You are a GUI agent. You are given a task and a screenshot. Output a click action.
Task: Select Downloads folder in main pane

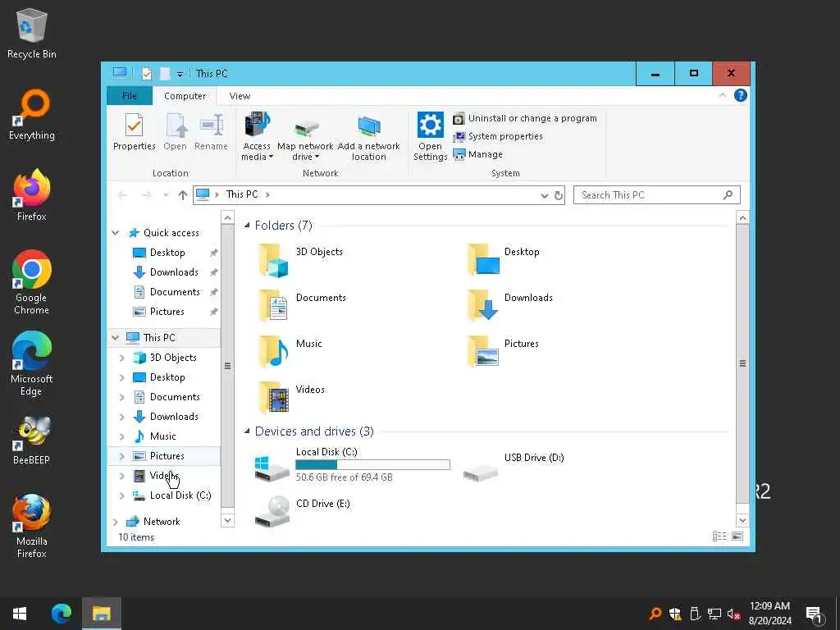point(509,305)
